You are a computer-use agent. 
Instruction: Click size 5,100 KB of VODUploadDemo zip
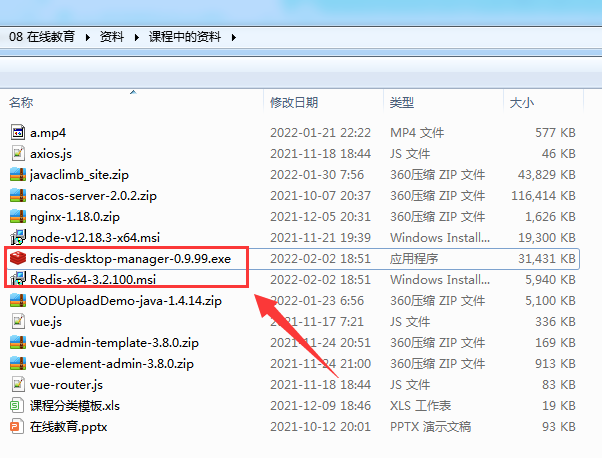coord(551,301)
